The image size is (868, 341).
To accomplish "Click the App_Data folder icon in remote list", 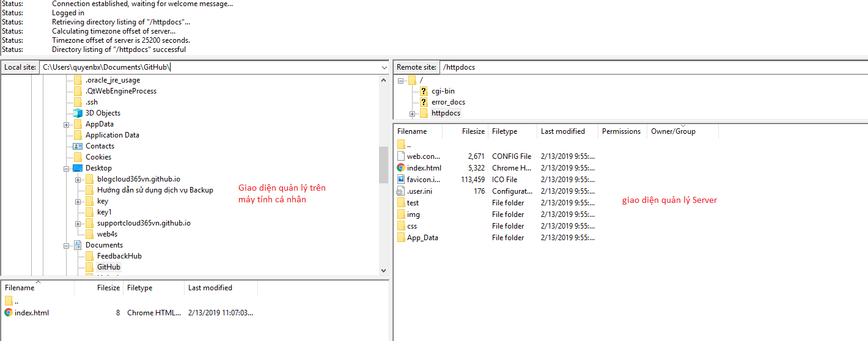I will [x=401, y=238].
